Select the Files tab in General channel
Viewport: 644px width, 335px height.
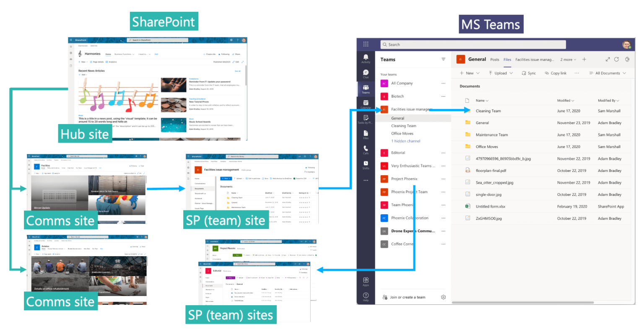pos(507,60)
